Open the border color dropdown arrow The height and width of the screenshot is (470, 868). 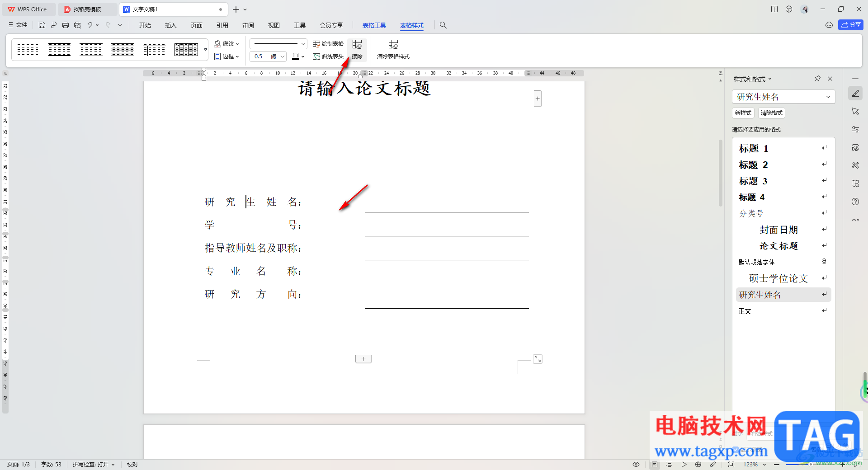[303, 56]
